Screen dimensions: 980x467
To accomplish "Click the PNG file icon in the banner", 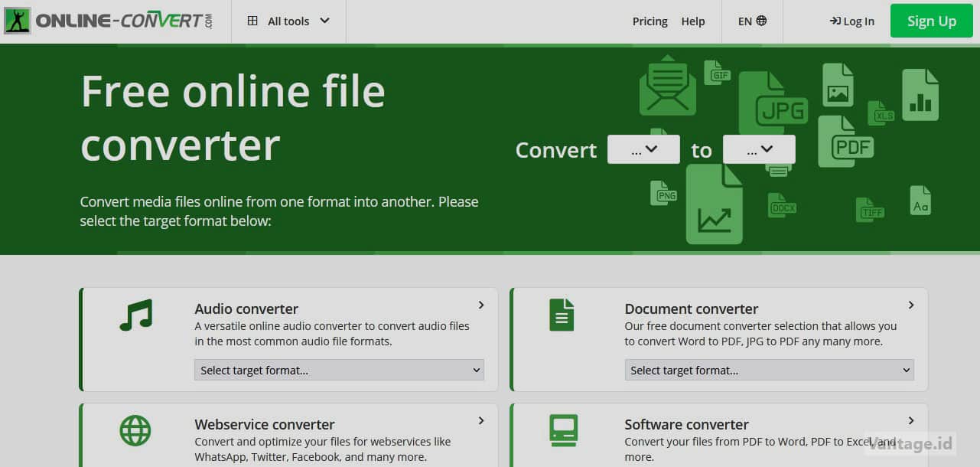I will click(x=663, y=194).
